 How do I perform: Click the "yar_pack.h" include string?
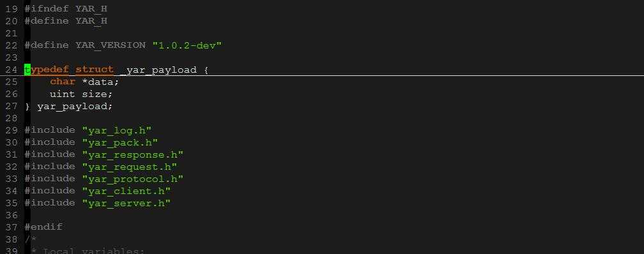[x=120, y=142]
